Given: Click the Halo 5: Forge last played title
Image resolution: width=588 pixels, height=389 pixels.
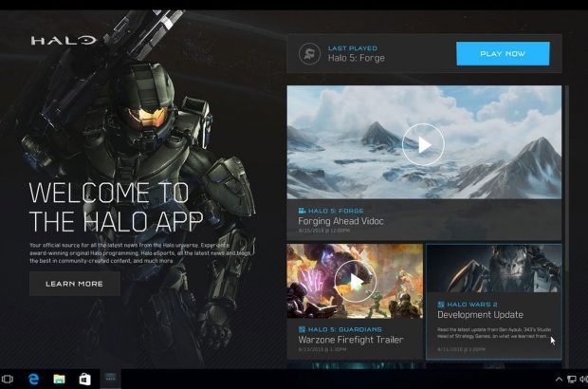Looking at the screenshot, I should click(357, 58).
